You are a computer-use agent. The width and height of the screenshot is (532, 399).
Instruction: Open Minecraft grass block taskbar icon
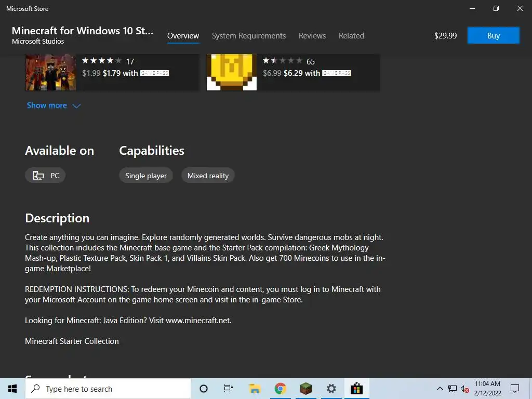(x=305, y=389)
